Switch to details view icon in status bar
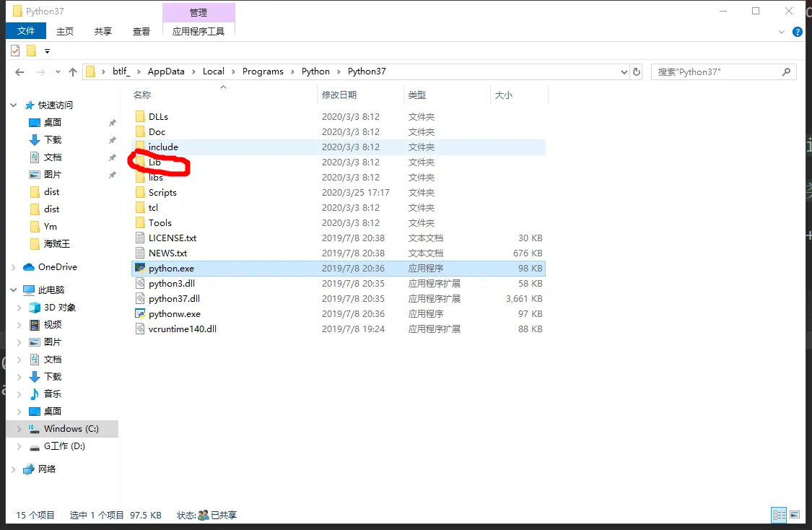812x530 pixels. (x=779, y=515)
